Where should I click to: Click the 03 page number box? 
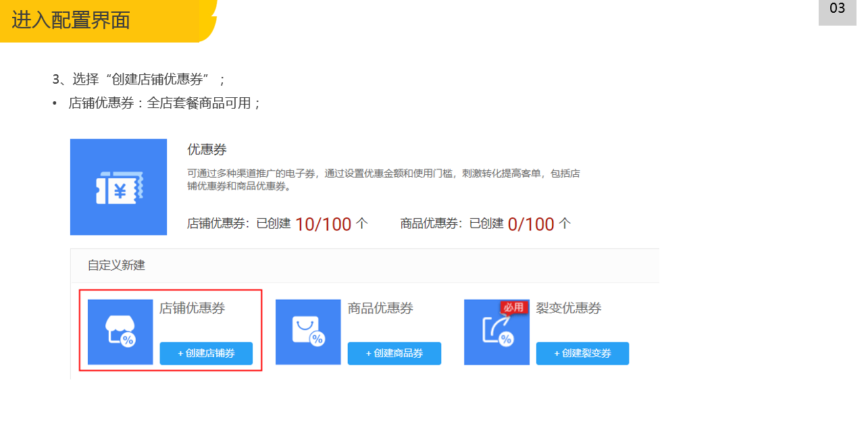[838, 11]
